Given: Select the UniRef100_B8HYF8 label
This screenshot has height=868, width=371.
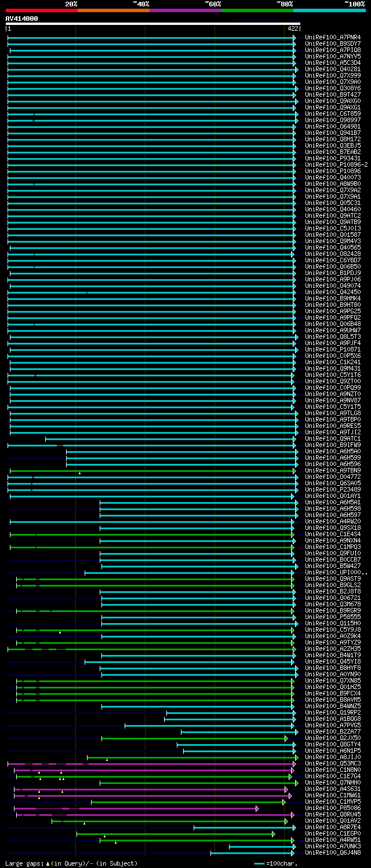Looking at the screenshot, I should tap(333, 668).
